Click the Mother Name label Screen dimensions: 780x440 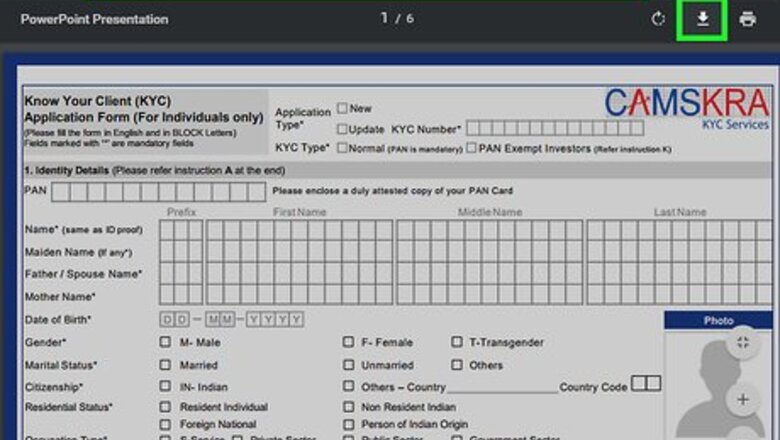pyautogui.click(x=60, y=297)
